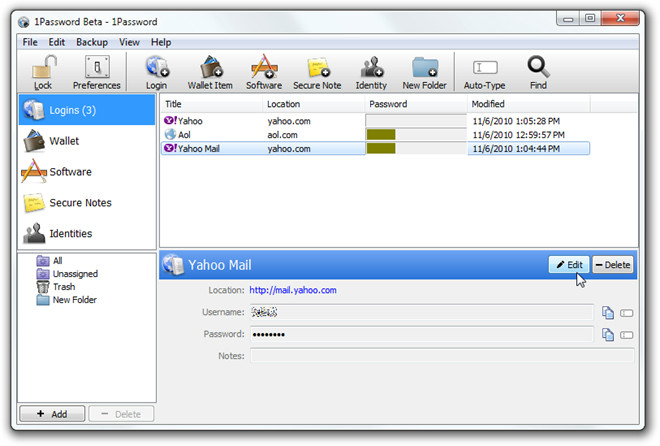Viewport: 660px width, 446px height.
Task: Create a new Software license entry
Action: pyautogui.click(x=264, y=72)
